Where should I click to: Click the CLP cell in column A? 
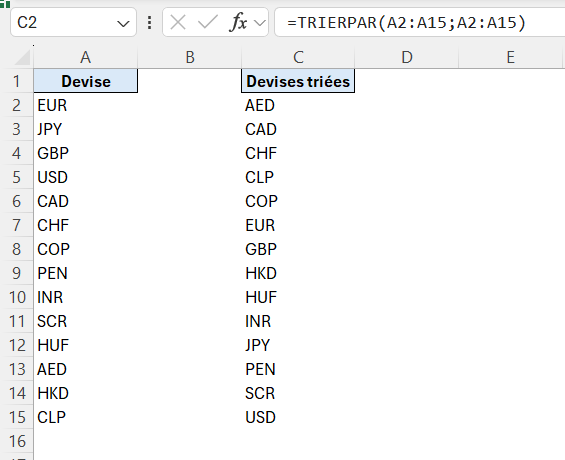point(85,417)
